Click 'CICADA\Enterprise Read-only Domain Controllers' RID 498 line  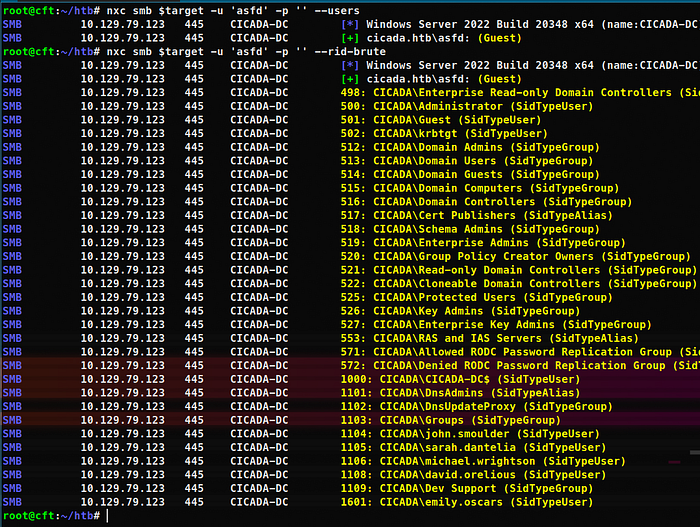pyautogui.click(x=520, y=92)
